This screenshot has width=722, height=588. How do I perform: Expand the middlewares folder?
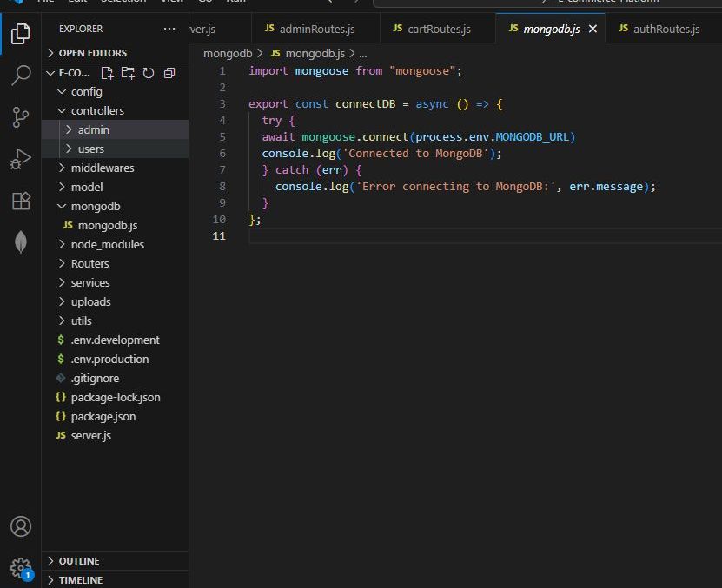click(x=115, y=168)
